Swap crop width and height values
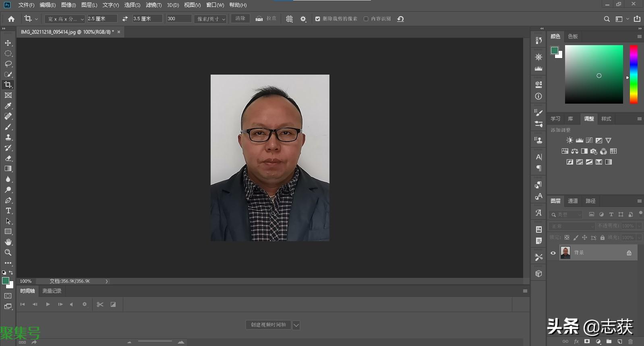644x346 pixels. coord(125,19)
